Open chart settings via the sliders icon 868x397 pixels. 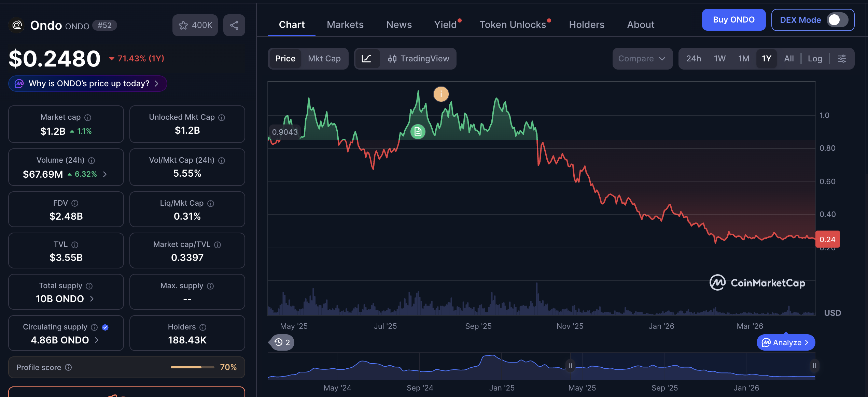pos(842,58)
